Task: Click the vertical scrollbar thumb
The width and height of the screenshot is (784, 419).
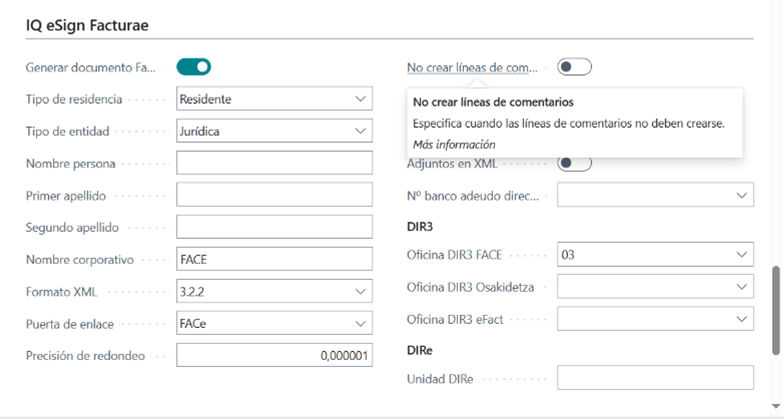Action: 776,310
